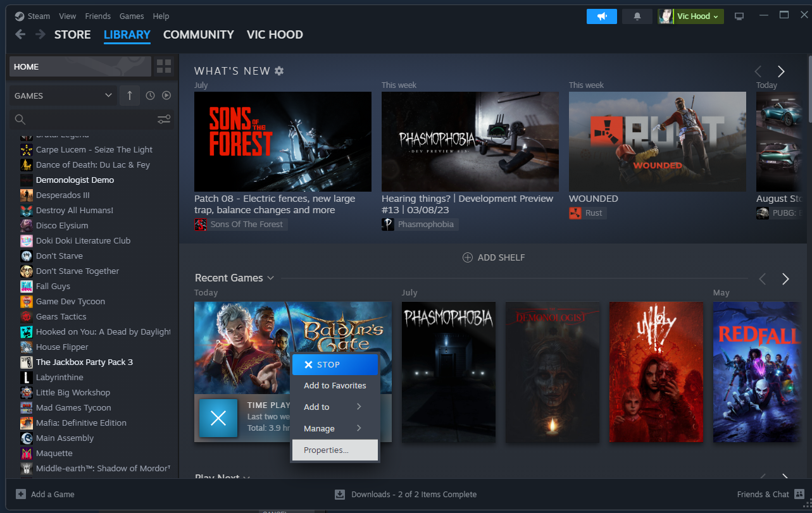Show next What's New items
The width and height of the screenshot is (812, 513).
[x=781, y=71]
